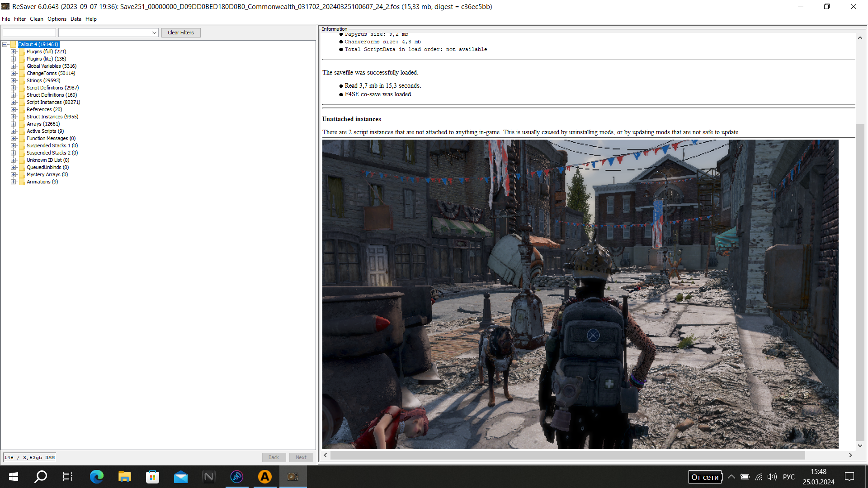
Task: Expand the Plugins (full) tree node
Action: coord(14,52)
